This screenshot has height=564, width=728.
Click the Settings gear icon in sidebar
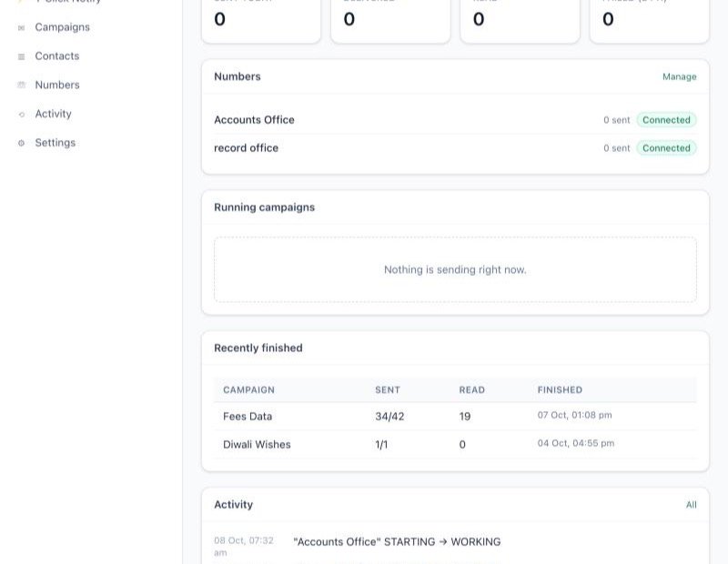[21, 143]
